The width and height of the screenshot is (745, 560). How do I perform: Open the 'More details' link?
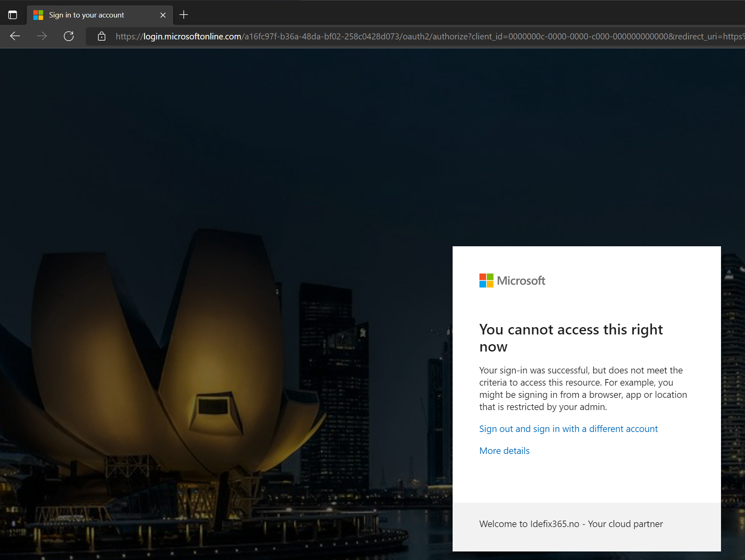[x=504, y=451]
